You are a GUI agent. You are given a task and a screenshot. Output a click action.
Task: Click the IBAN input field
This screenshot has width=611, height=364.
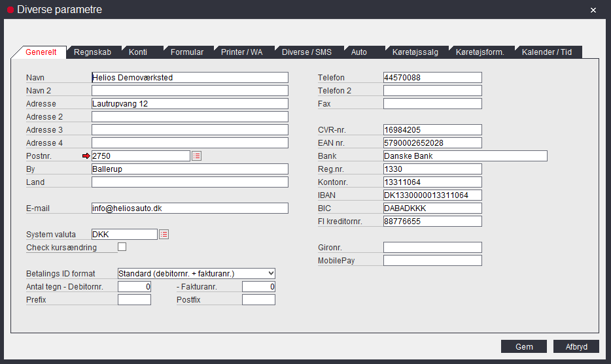[432, 195]
